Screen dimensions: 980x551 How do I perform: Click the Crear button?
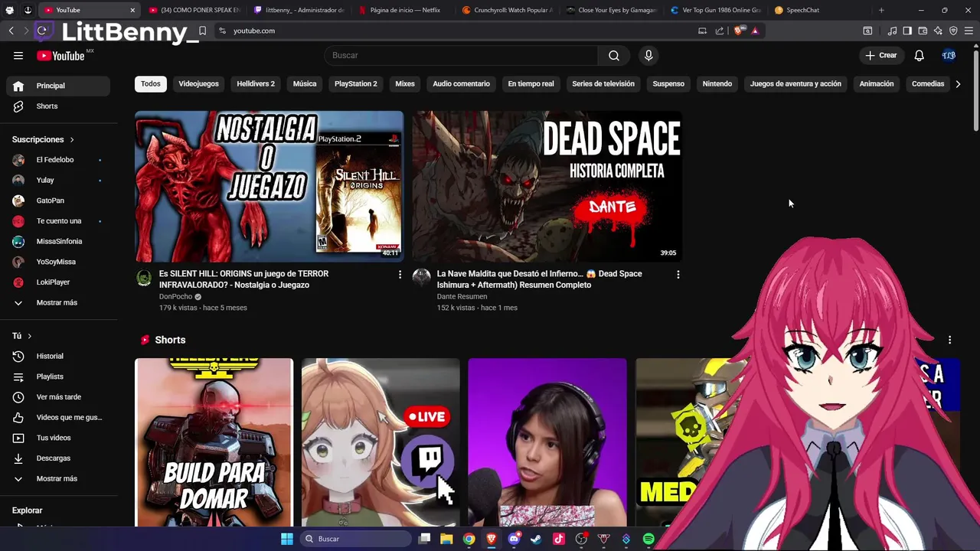pos(881,55)
